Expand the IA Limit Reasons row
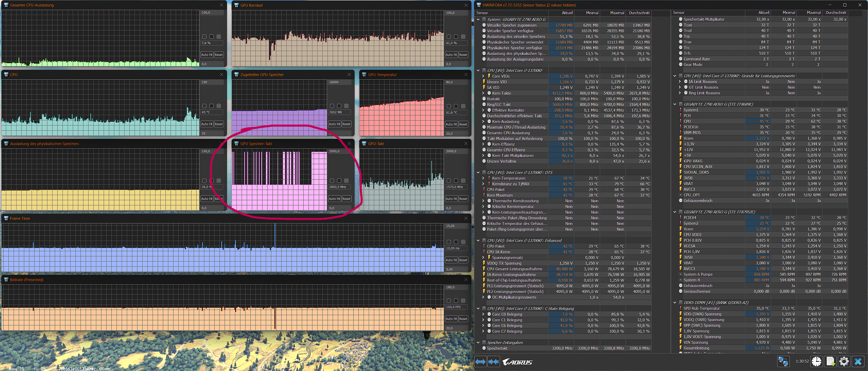The image size is (868, 371). click(x=680, y=82)
